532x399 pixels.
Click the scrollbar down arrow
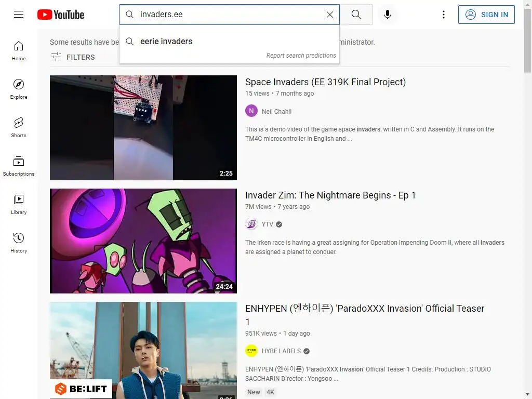coord(528,395)
